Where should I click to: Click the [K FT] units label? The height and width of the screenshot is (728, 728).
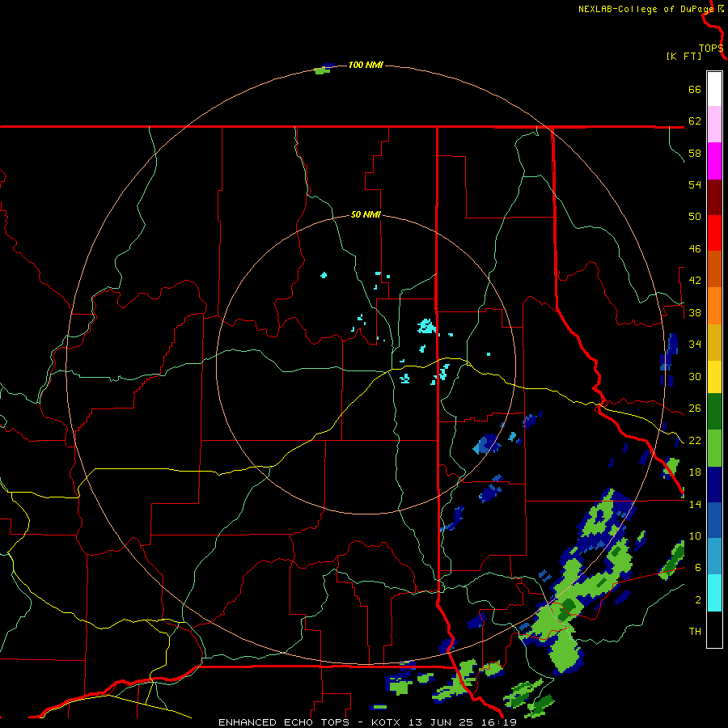tap(684, 57)
